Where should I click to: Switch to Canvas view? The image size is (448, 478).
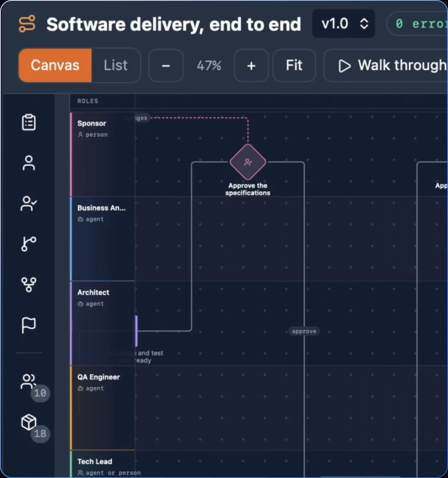pyautogui.click(x=55, y=65)
